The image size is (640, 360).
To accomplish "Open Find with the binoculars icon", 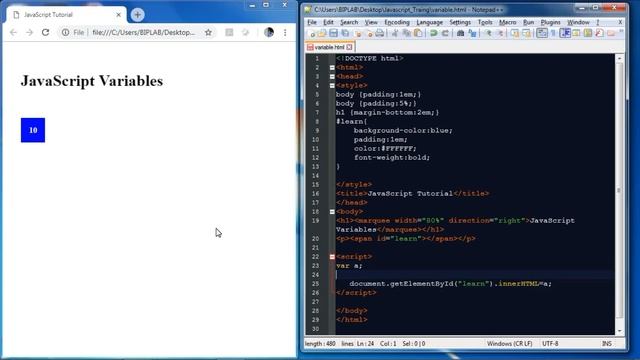I will (x=460, y=33).
